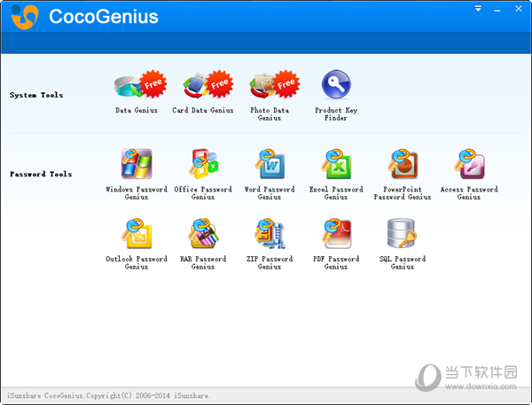Launch Product Key Finder icon
Screen dimensions: 532x405
tap(336, 84)
